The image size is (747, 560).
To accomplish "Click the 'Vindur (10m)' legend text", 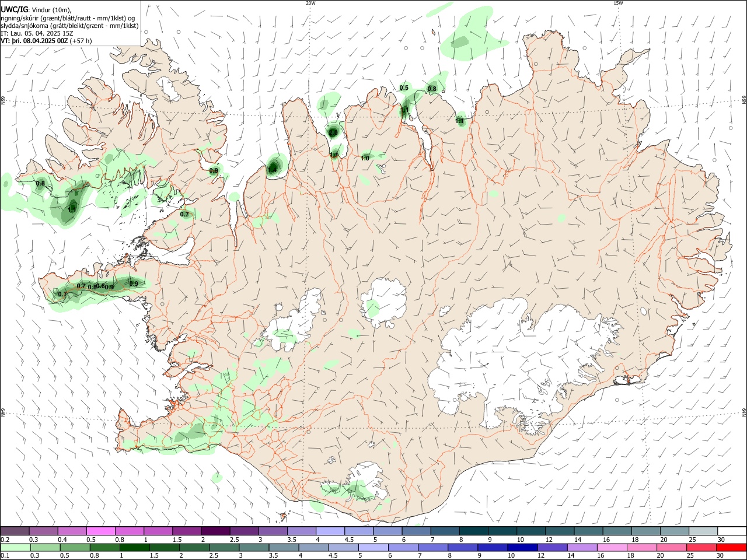I will point(51,10).
